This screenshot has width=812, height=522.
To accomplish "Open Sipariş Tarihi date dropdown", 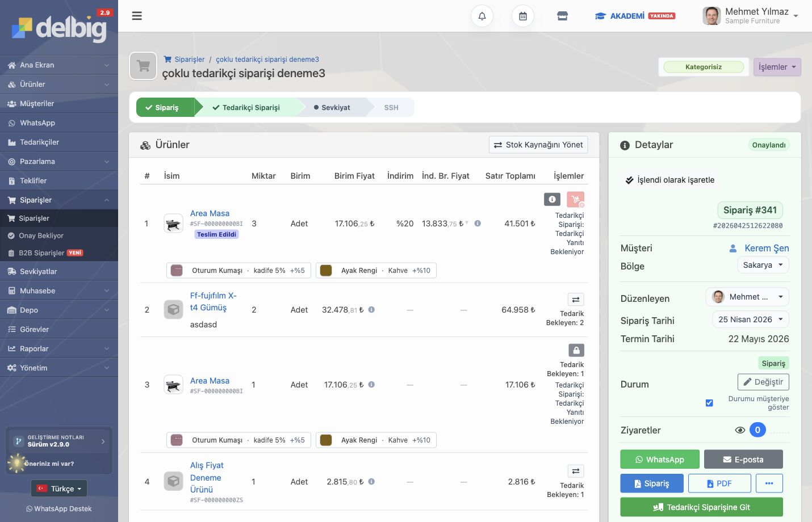I will coord(751,319).
